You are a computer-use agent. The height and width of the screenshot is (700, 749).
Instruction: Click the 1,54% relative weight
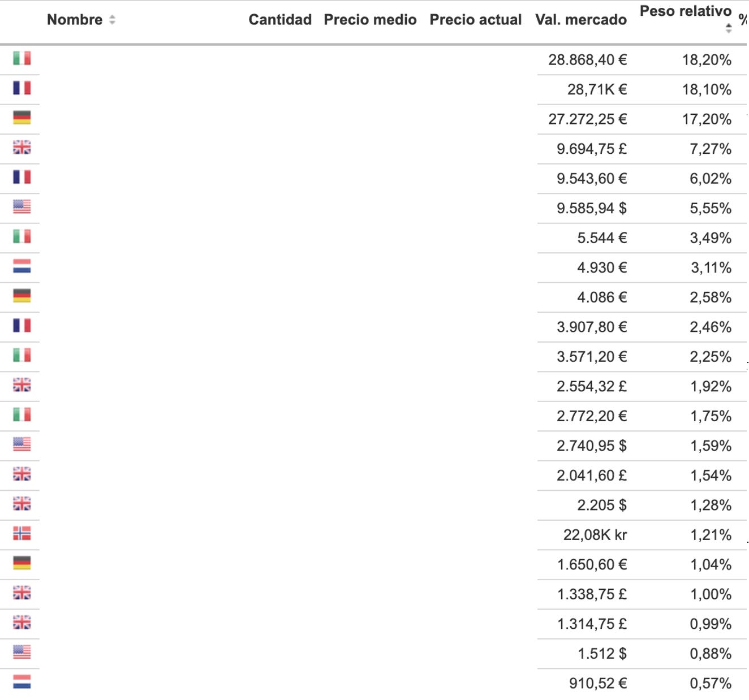(x=711, y=476)
